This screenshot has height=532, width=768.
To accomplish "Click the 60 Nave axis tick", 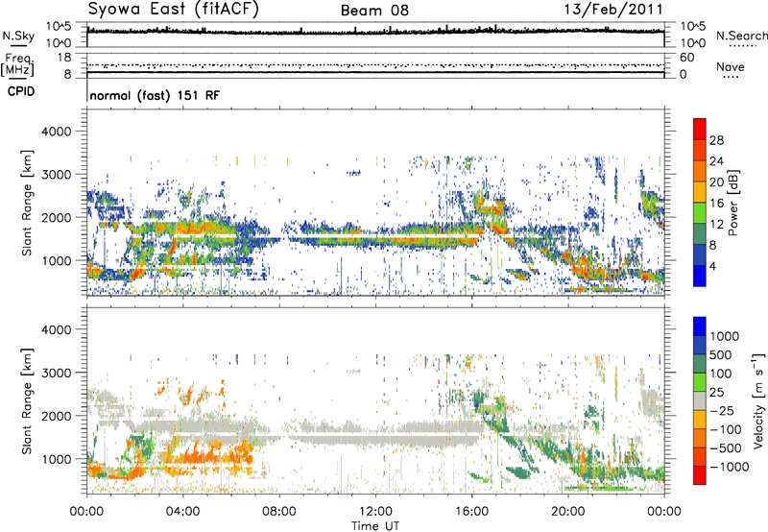I will (686, 58).
